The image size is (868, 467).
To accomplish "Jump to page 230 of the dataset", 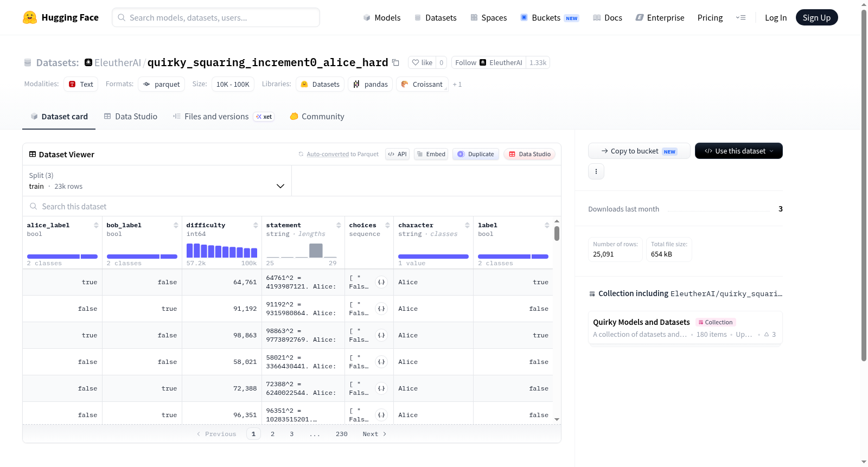I will coord(342,434).
